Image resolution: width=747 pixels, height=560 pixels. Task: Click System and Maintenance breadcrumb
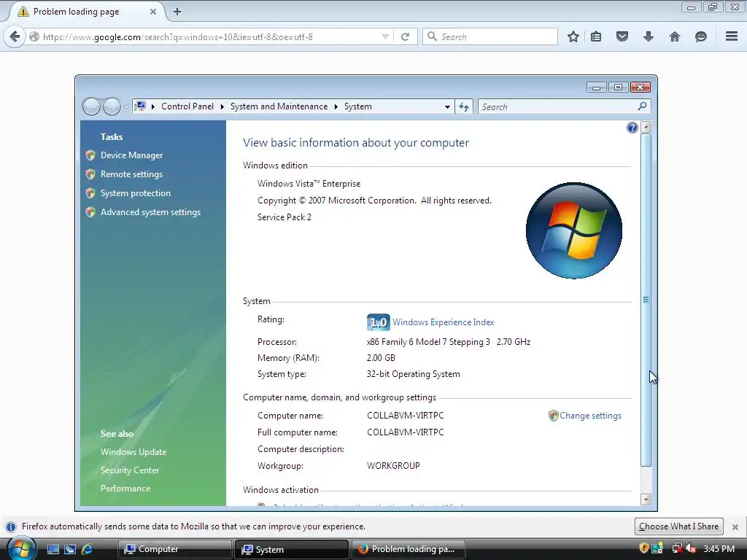(279, 106)
